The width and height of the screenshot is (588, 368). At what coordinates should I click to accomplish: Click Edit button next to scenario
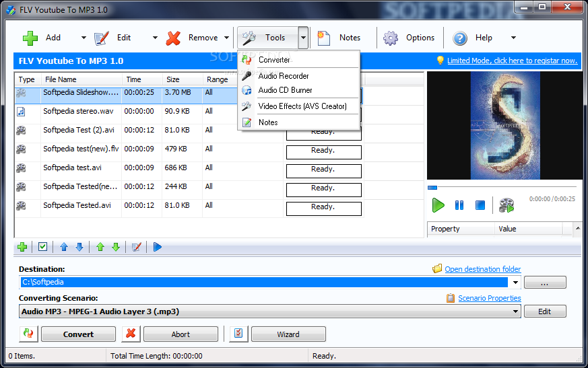click(545, 311)
